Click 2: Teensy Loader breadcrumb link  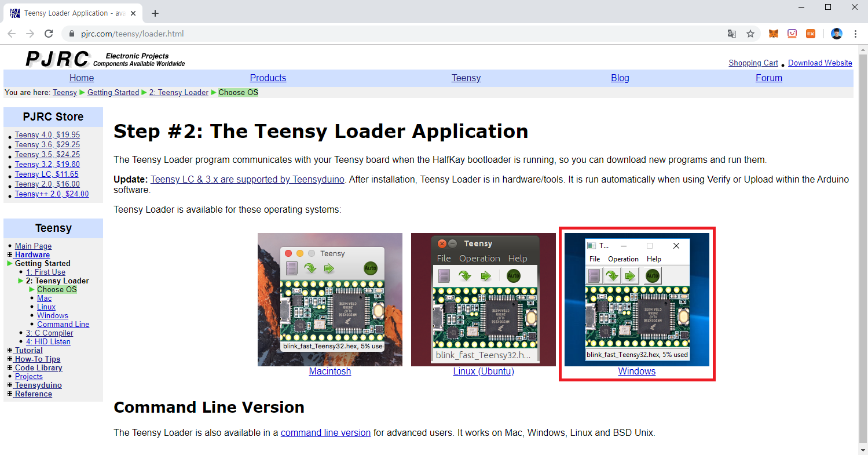[x=179, y=92]
